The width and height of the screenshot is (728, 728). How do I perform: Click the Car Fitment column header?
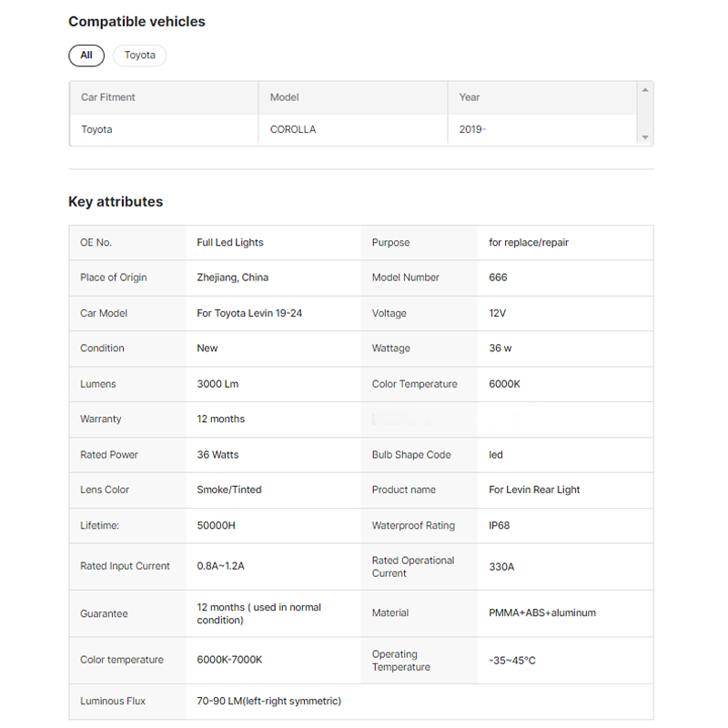point(108,97)
